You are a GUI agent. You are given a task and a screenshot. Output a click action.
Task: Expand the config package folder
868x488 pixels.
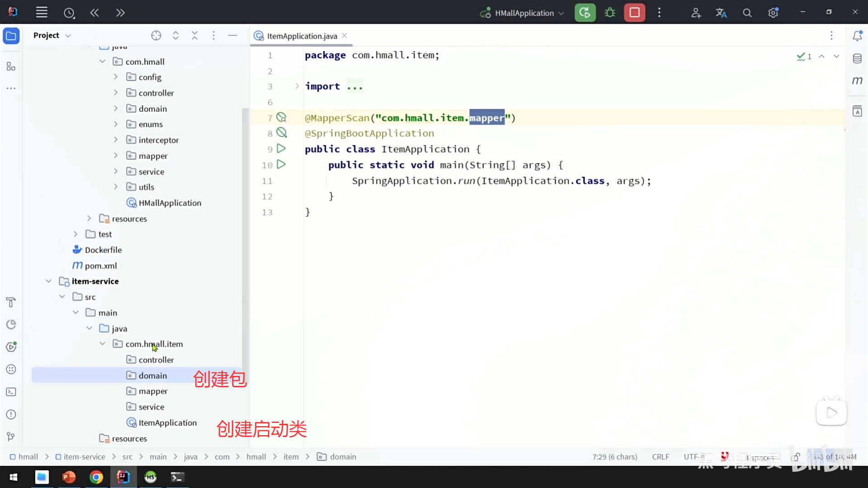coord(116,77)
